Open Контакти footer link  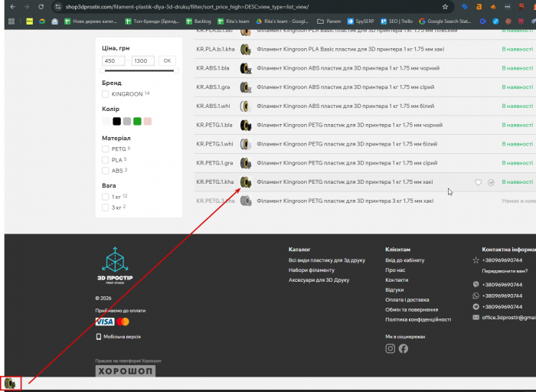(x=397, y=280)
